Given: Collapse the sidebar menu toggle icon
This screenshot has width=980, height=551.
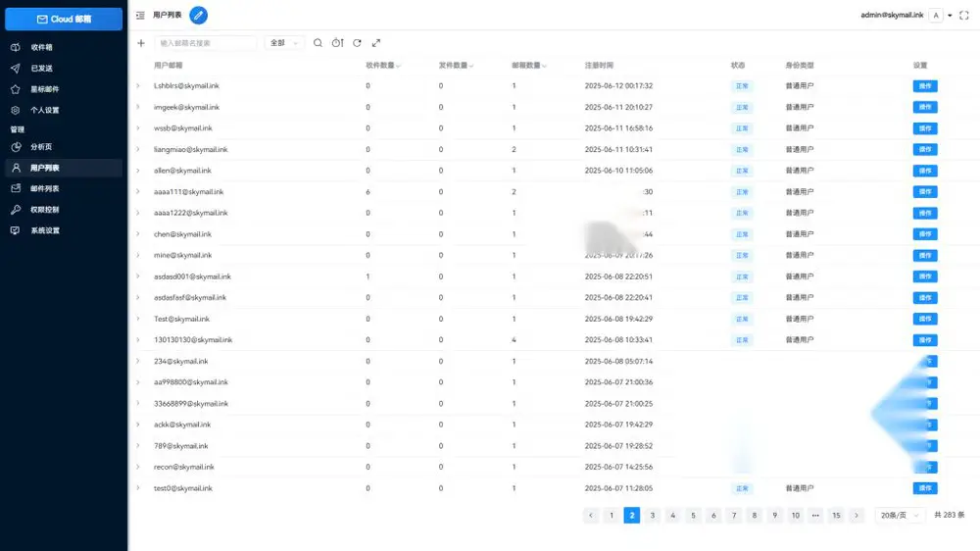Looking at the screenshot, I should [140, 15].
